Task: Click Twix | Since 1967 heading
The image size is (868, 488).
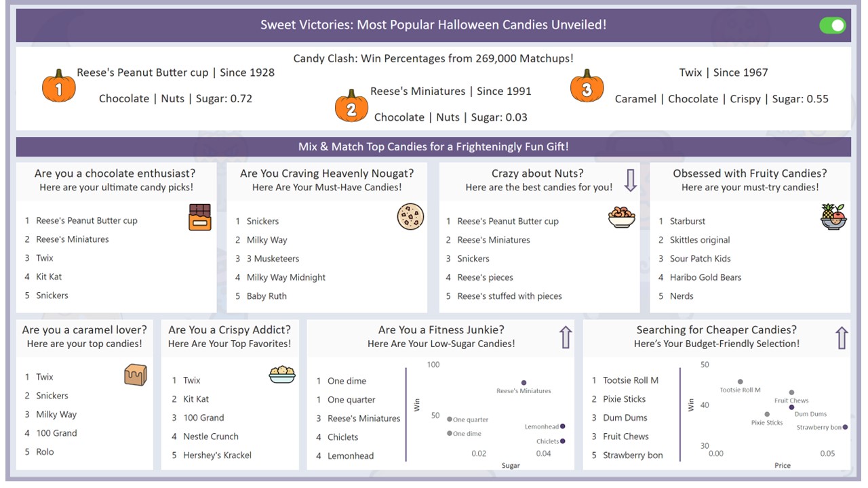Action: (x=724, y=73)
